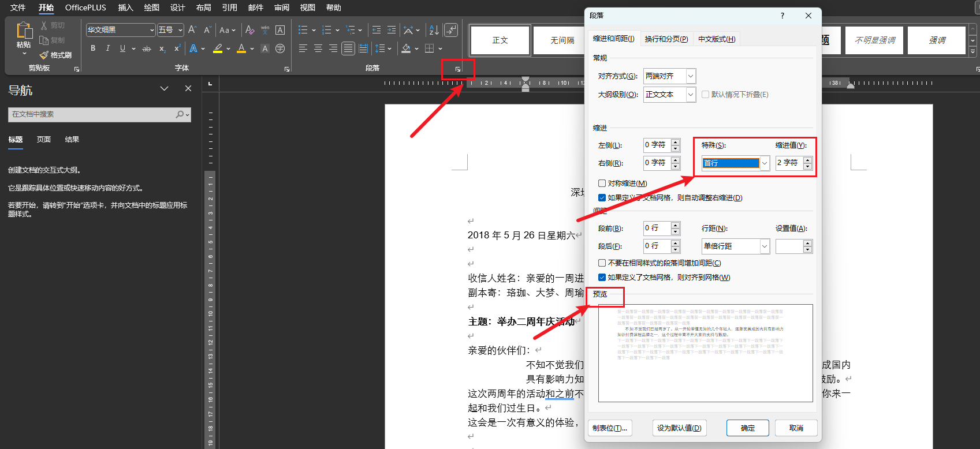Toggle snap to grid when grid defined
Screen dimensions: 980x449
point(602,278)
